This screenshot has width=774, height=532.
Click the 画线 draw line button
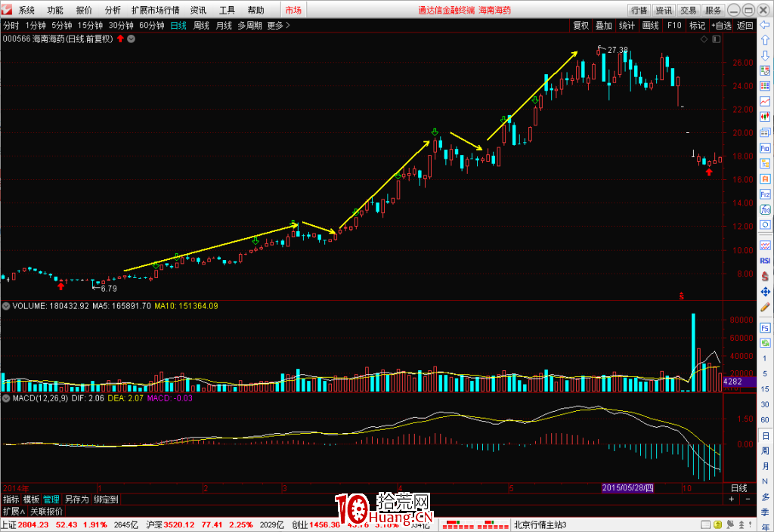pos(651,25)
